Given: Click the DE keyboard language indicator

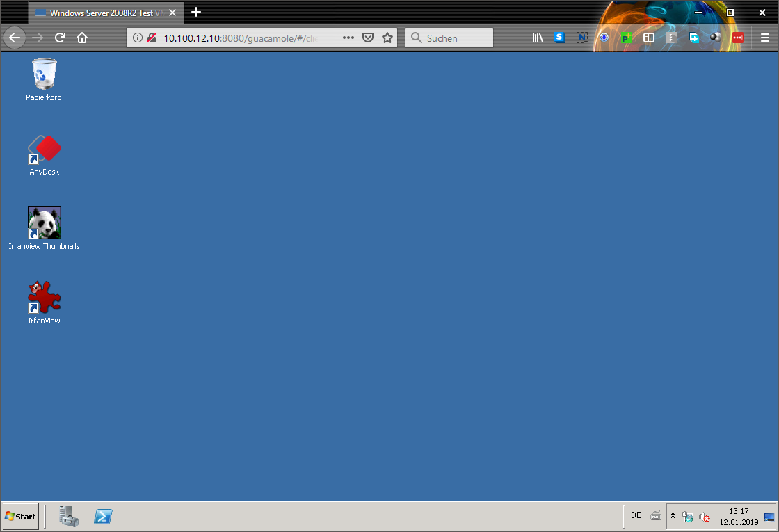Looking at the screenshot, I should pos(636,515).
